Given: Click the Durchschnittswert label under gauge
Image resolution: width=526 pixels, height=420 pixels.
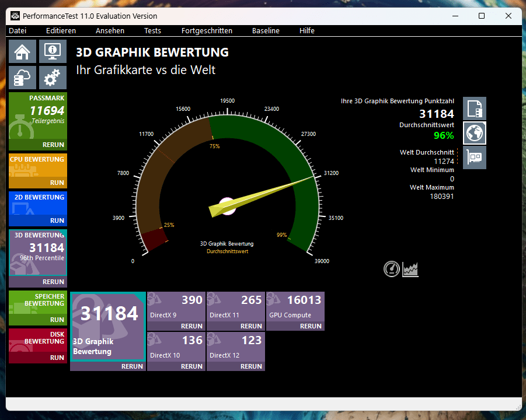Looking at the screenshot, I should point(228,251).
